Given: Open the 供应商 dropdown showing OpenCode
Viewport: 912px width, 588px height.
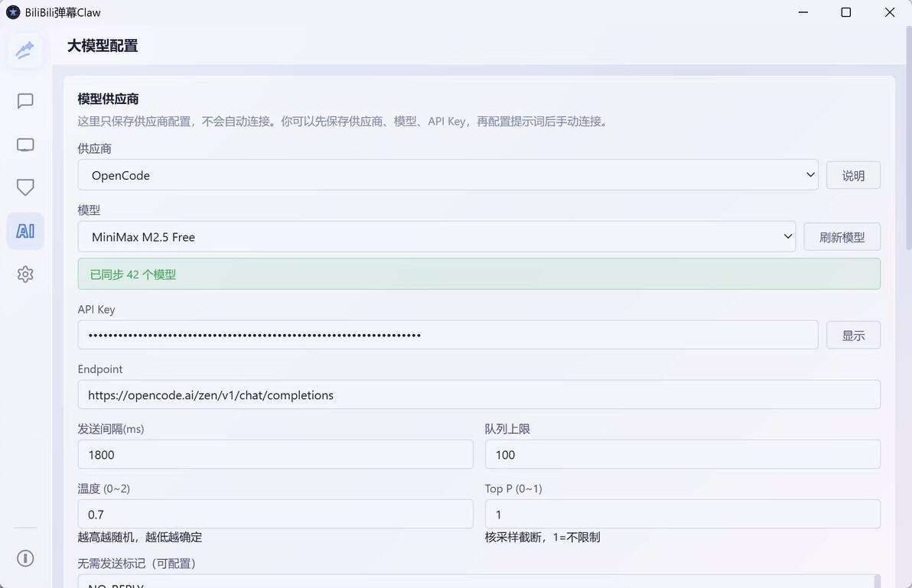Looking at the screenshot, I should point(448,175).
